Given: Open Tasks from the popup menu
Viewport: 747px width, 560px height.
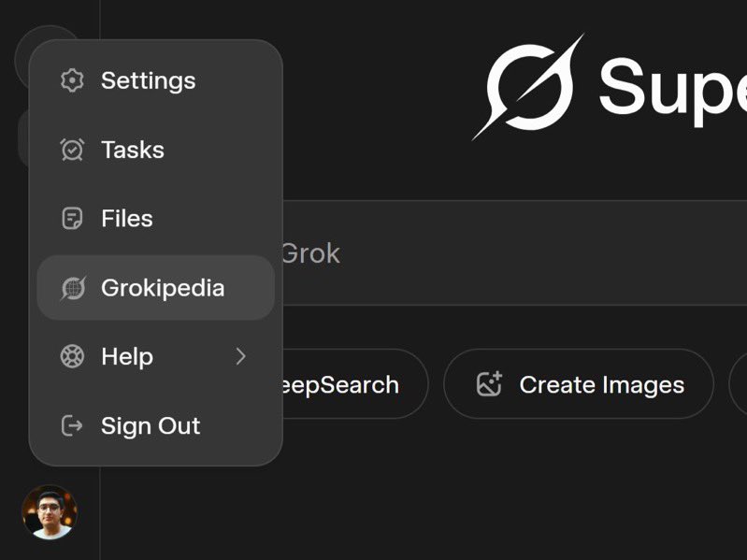Looking at the screenshot, I should (156, 150).
